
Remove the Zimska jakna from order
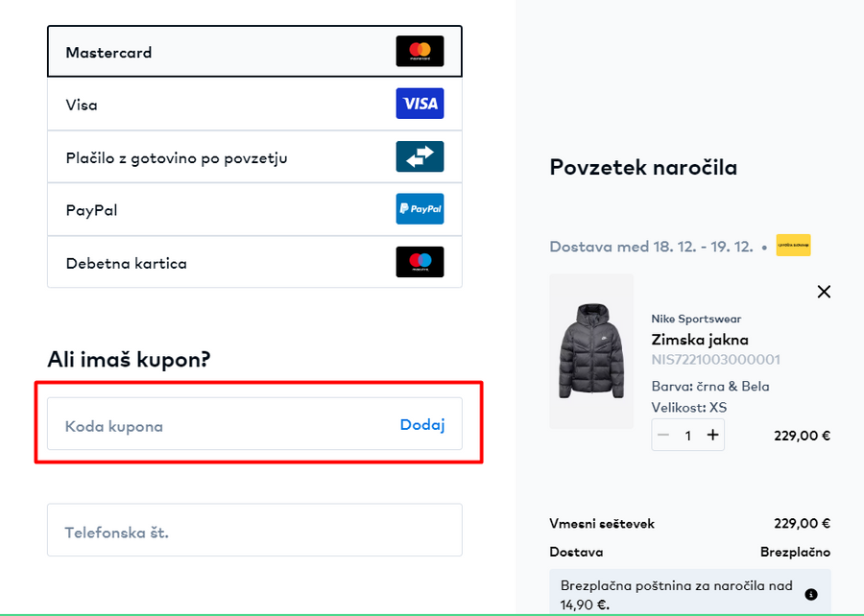823,292
